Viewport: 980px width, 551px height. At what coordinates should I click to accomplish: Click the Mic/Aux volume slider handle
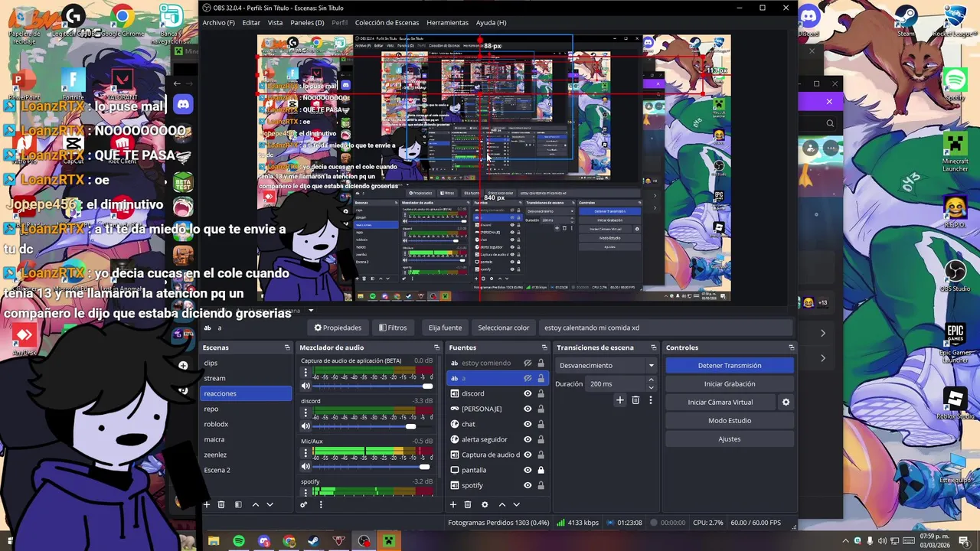tap(424, 466)
